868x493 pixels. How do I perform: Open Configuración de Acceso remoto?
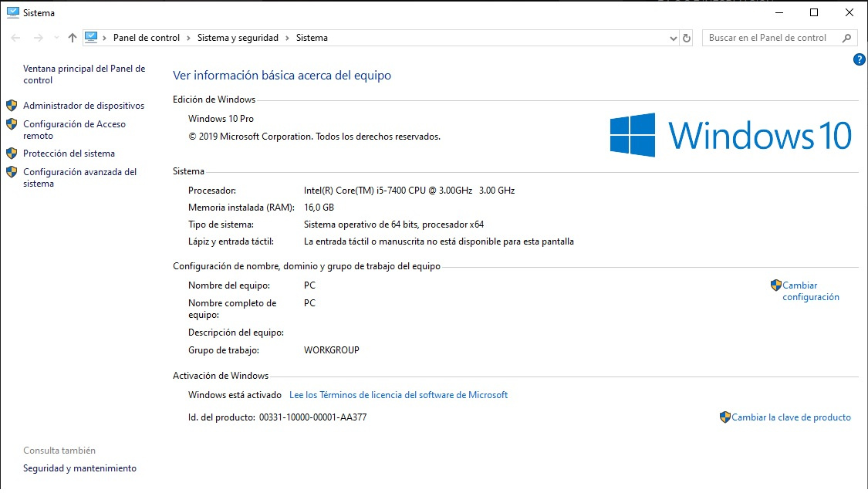74,130
